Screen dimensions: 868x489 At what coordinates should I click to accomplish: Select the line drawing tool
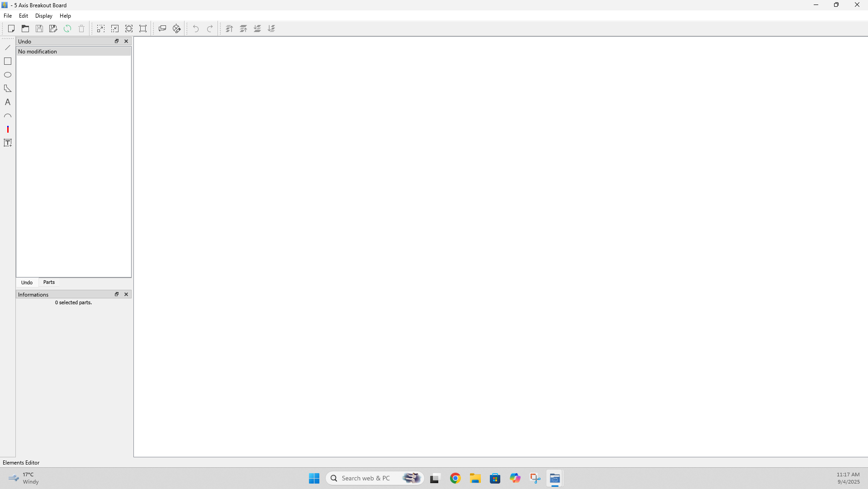click(x=8, y=48)
